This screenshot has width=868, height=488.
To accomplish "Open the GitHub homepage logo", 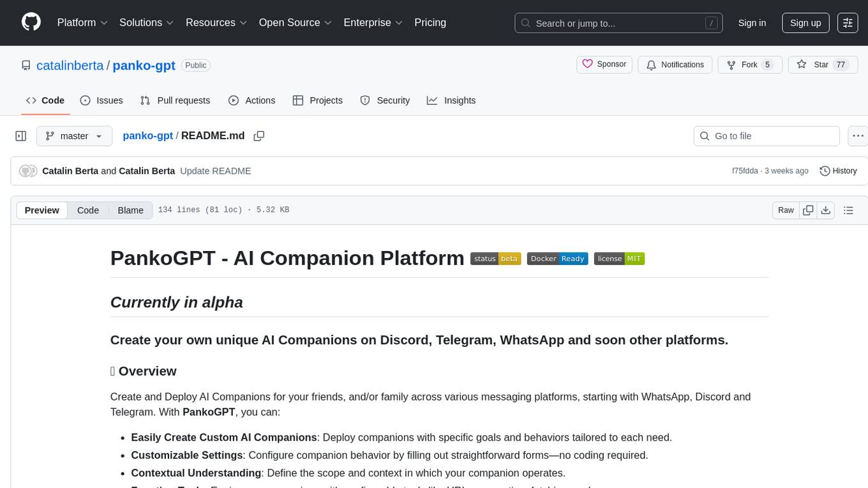I will click(x=31, y=22).
